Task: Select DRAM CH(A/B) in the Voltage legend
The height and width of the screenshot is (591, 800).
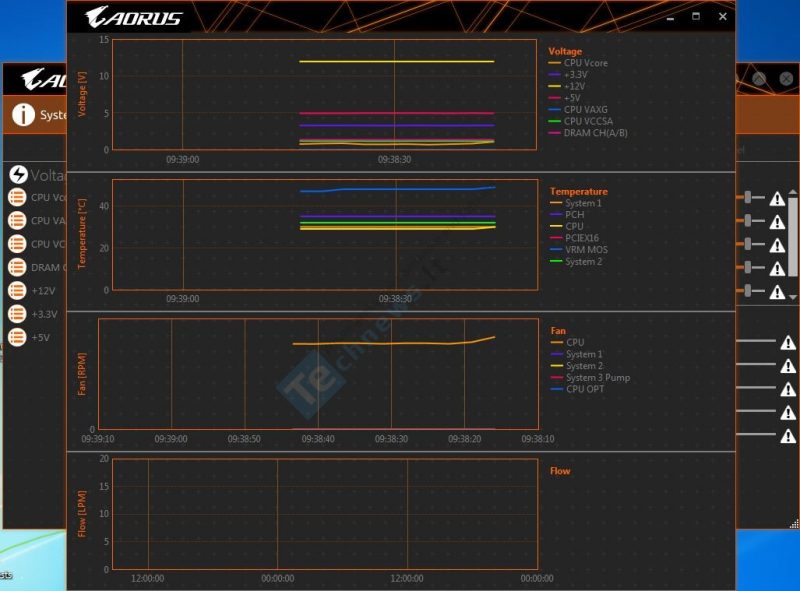Action: (595, 133)
